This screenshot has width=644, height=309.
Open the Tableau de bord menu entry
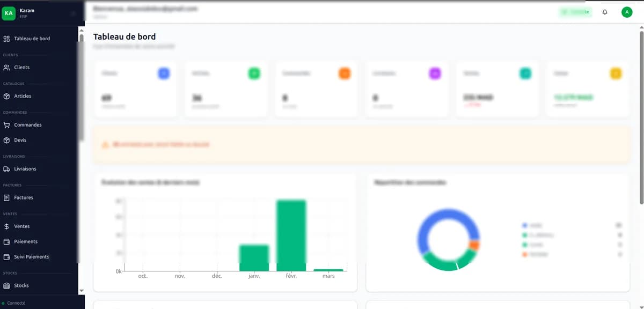(x=31, y=39)
